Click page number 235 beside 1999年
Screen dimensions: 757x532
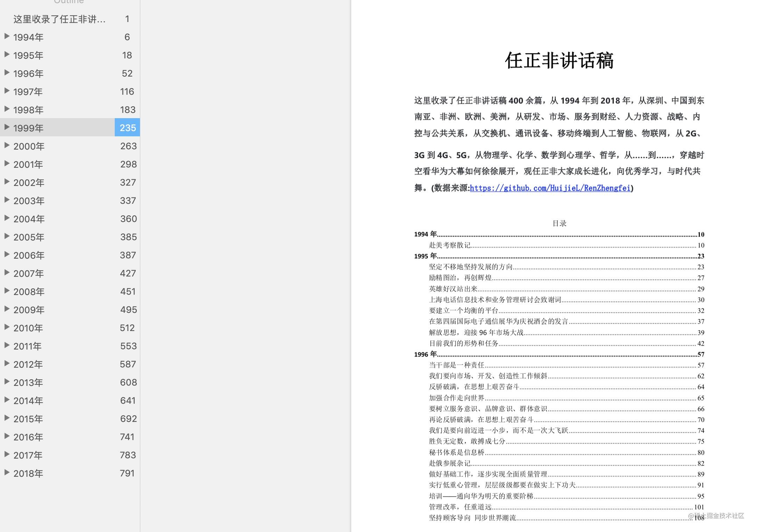pos(128,128)
